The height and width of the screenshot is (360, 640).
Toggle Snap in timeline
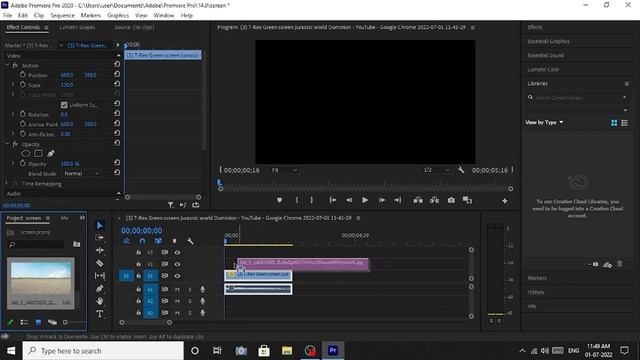142,241
